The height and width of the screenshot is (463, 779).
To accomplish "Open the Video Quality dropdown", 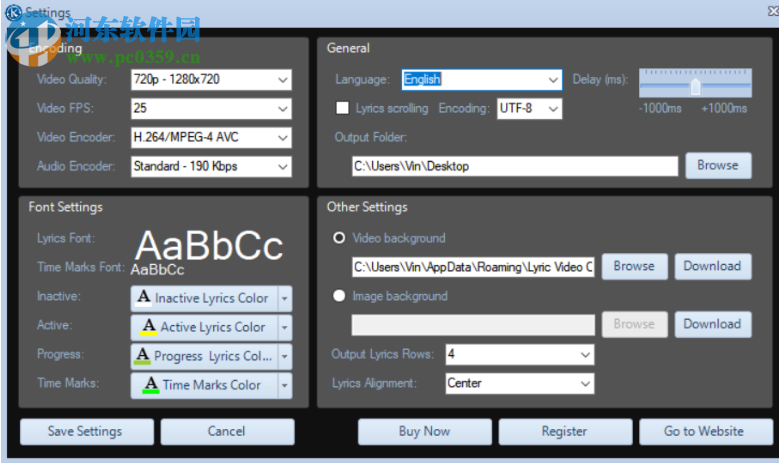I will tap(211, 80).
